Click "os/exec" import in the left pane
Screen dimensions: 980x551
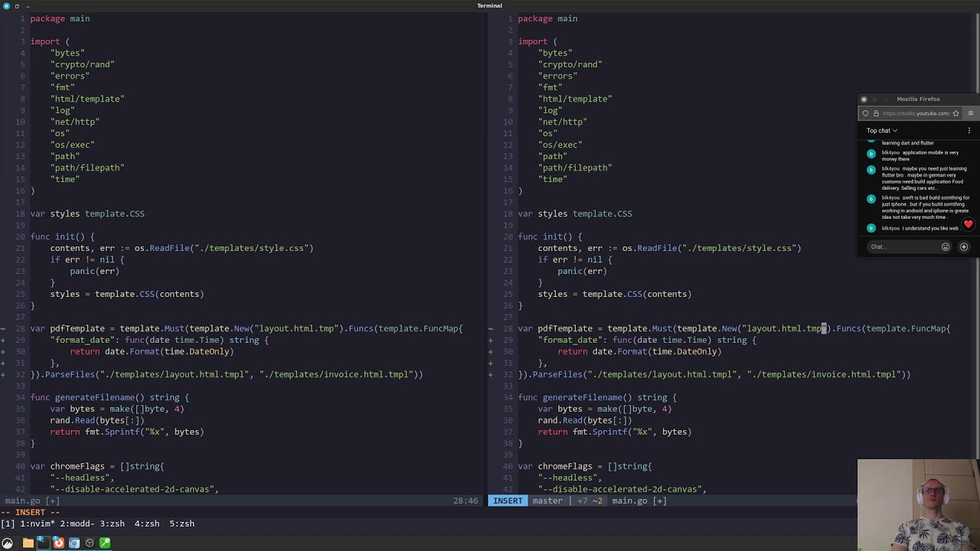pyautogui.click(x=72, y=145)
